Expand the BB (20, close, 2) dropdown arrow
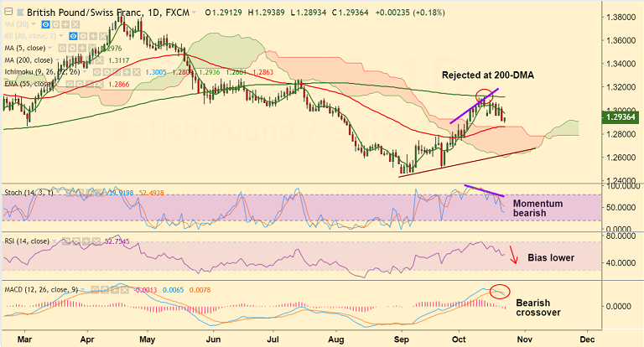The width and height of the screenshot is (644, 347). click(61, 35)
